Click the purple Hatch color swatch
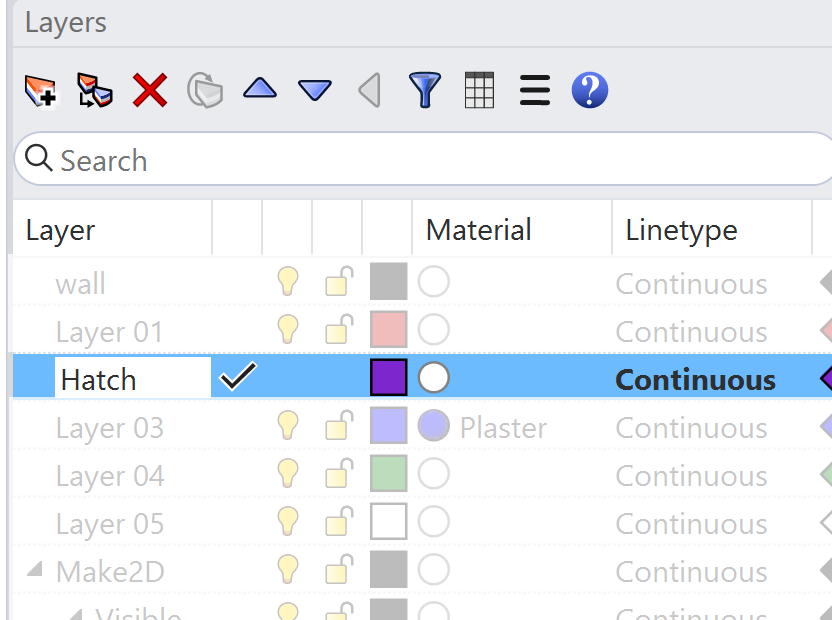The image size is (832, 620). 388,379
